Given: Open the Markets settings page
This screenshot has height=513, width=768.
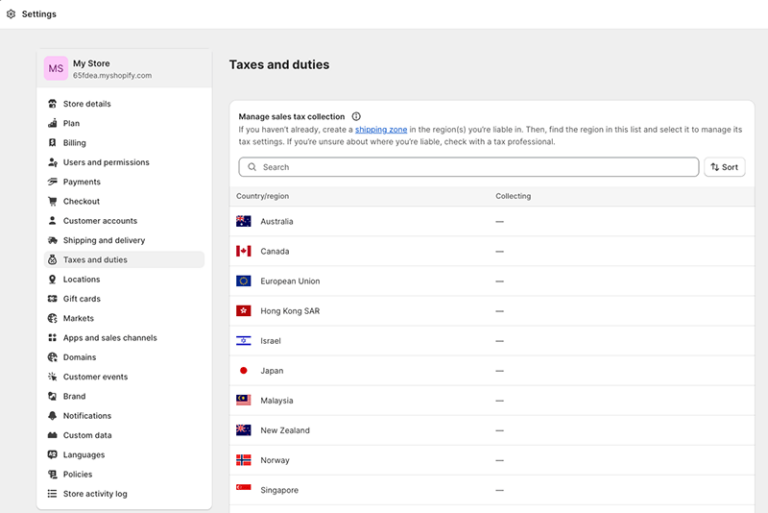Looking at the screenshot, I should (x=78, y=318).
